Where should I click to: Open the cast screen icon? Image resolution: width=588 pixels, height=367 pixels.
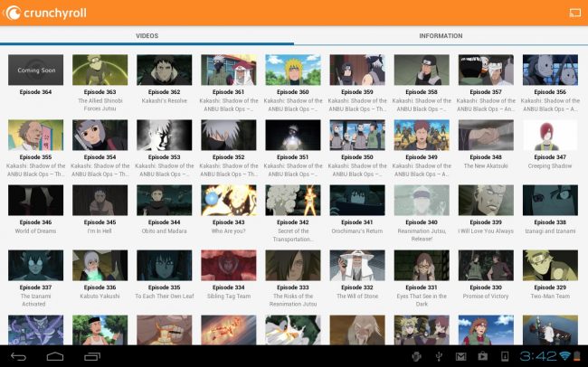point(574,14)
